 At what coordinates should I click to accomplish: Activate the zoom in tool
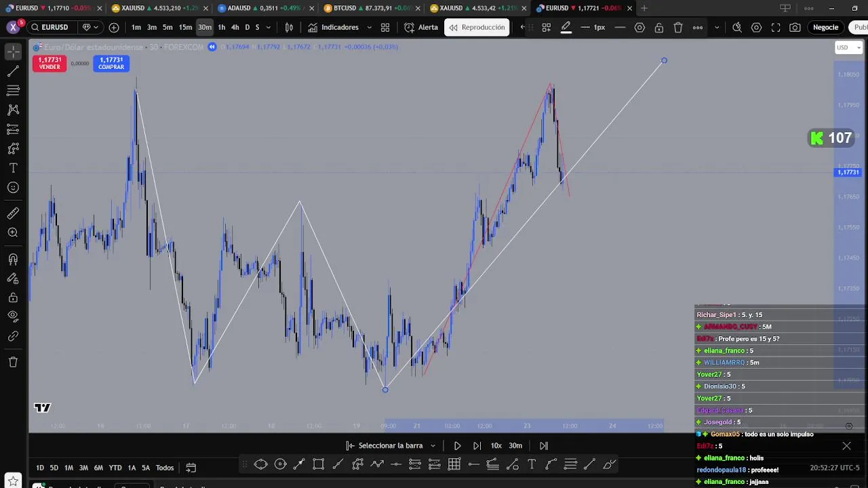click(x=13, y=233)
